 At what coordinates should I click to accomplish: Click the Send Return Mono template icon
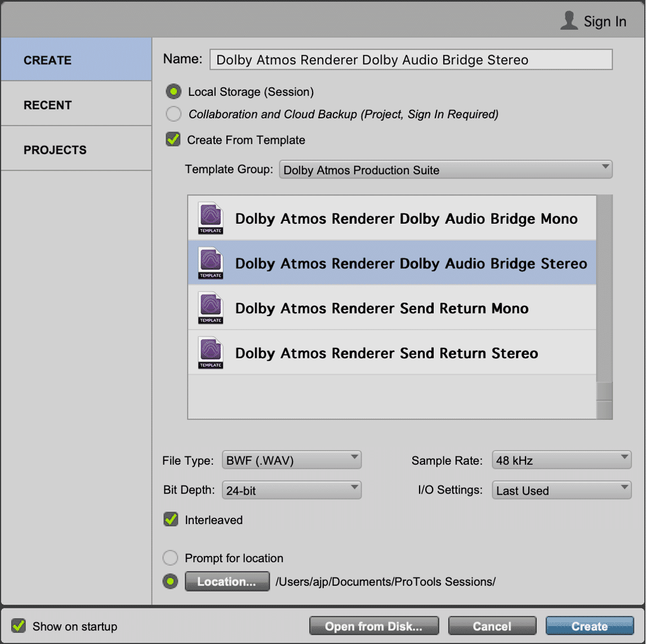pyautogui.click(x=211, y=308)
